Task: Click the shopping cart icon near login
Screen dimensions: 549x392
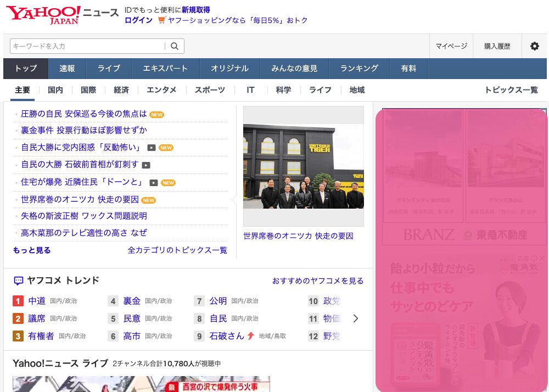Action: [x=161, y=20]
